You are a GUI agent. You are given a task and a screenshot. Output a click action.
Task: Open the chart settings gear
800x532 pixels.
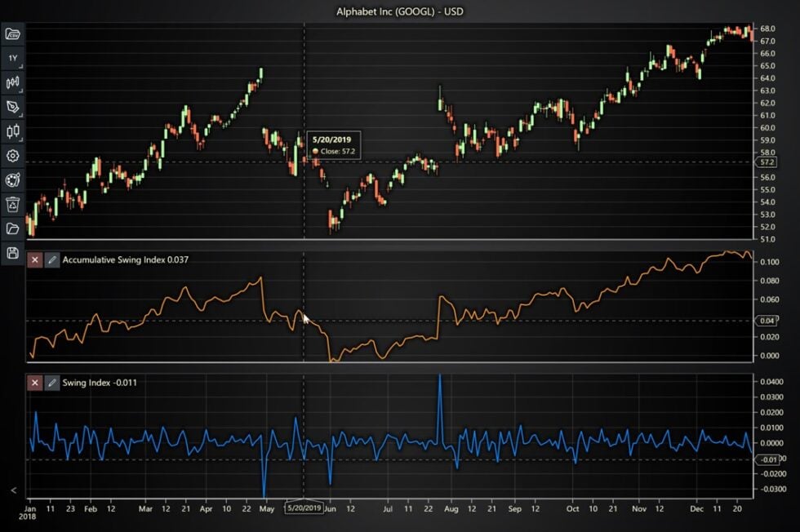[11, 155]
